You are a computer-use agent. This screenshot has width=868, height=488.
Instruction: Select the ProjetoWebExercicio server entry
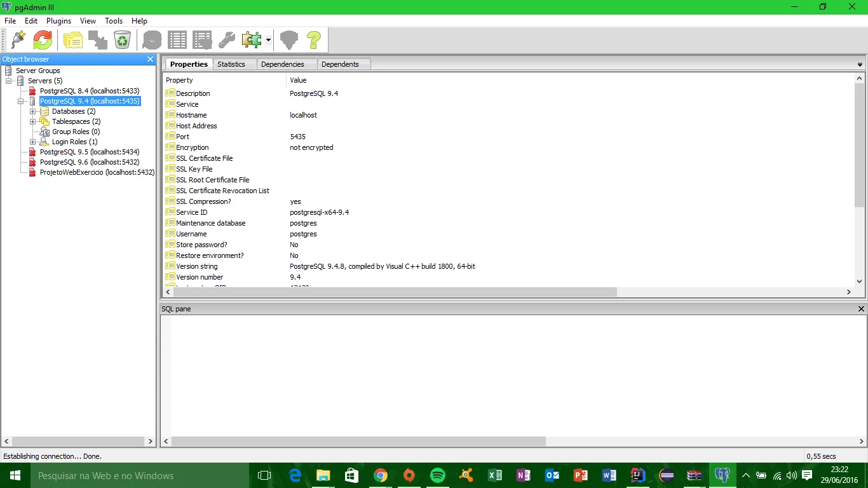97,172
